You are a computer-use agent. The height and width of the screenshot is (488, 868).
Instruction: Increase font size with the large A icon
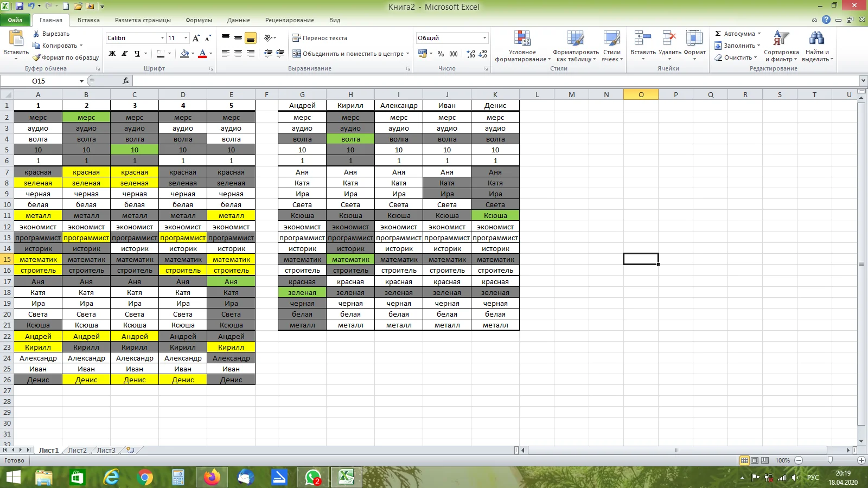click(196, 38)
